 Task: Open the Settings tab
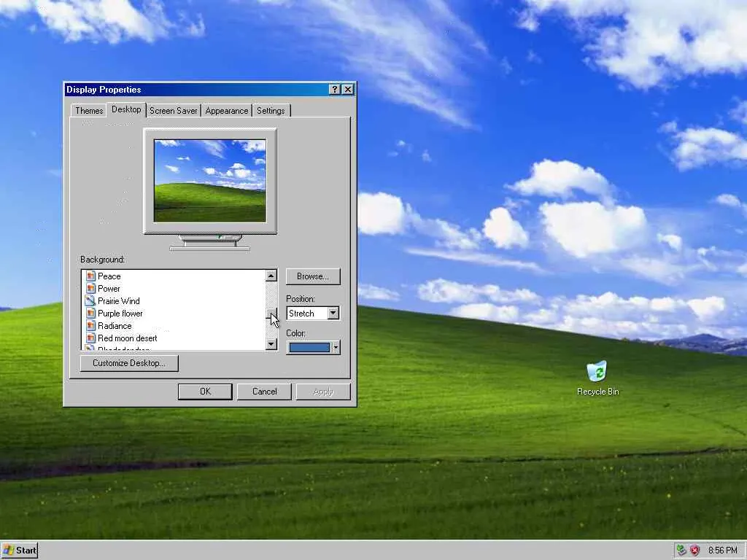(271, 111)
